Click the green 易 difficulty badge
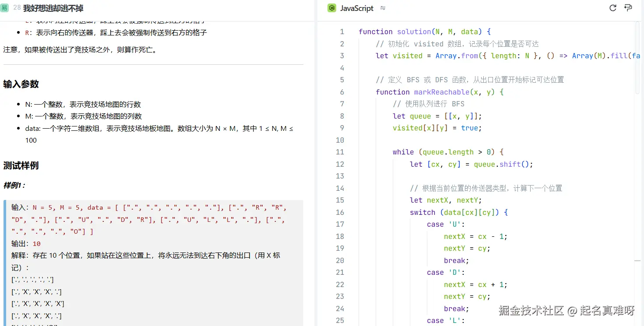The width and height of the screenshot is (644, 326). pos(4,8)
